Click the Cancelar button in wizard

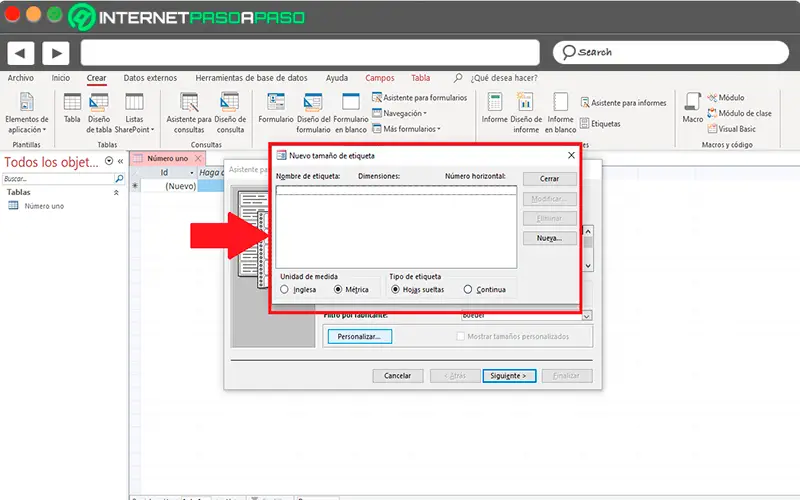397,376
